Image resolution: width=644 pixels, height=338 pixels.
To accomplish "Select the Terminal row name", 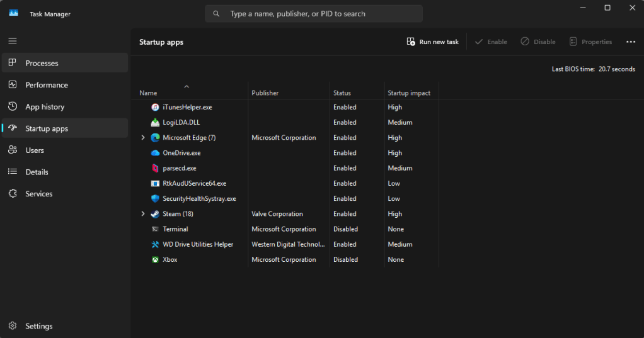I will 175,229.
